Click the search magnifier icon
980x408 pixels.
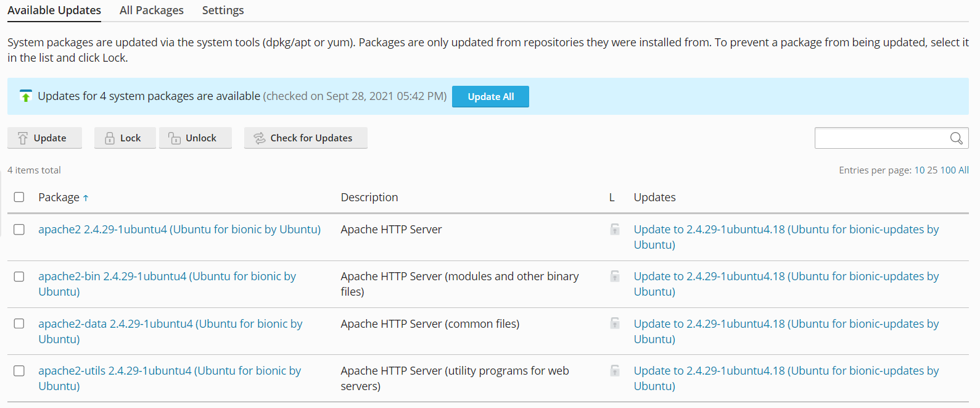point(956,138)
